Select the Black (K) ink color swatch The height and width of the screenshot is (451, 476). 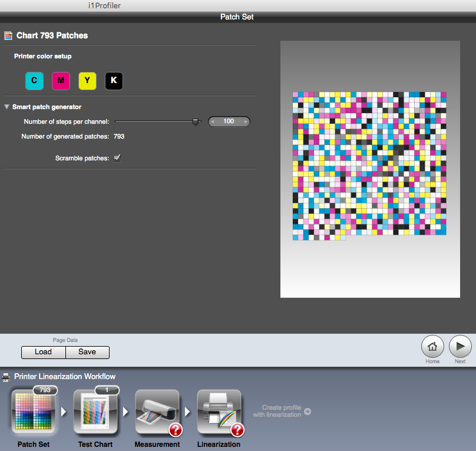pyautogui.click(x=114, y=81)
